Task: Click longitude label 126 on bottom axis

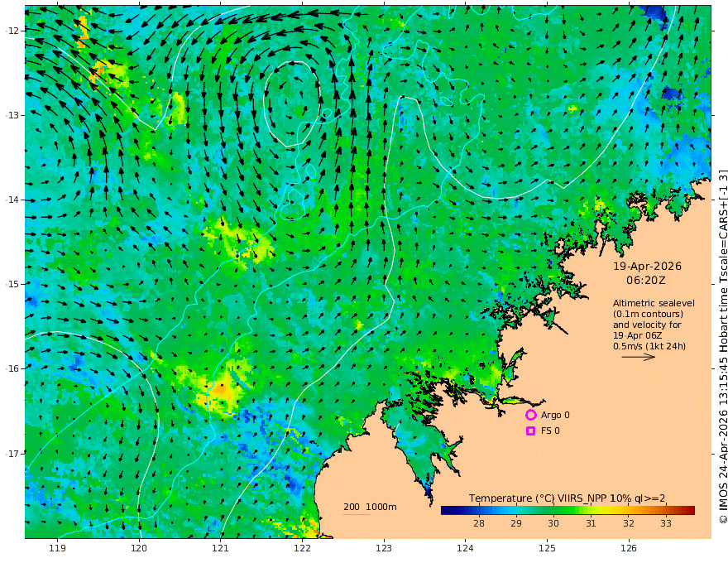Action: (629, 549)
